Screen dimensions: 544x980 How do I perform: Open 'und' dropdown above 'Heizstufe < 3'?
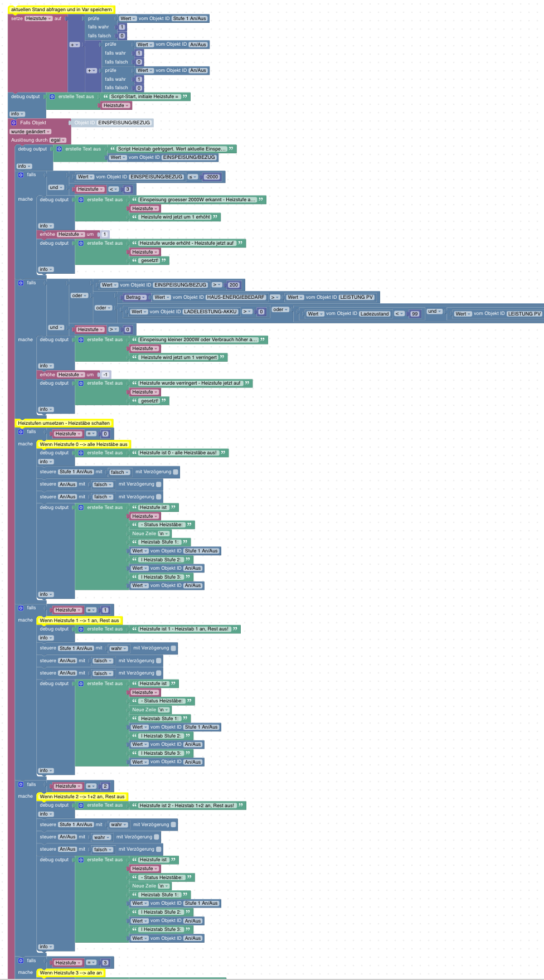click(56, 187)
